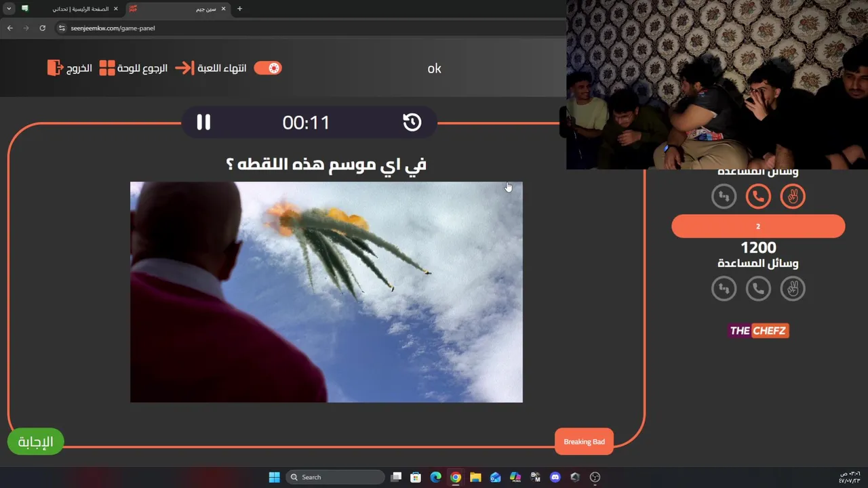Click the Breaking Bad category tag
This screenshot has width=868, height=488.
[x=584, y=442]
